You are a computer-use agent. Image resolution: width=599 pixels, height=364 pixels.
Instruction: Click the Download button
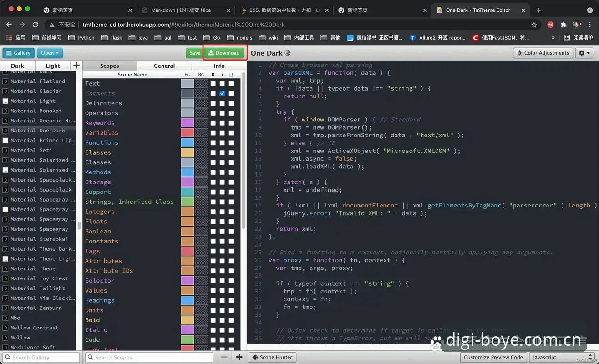223,53
